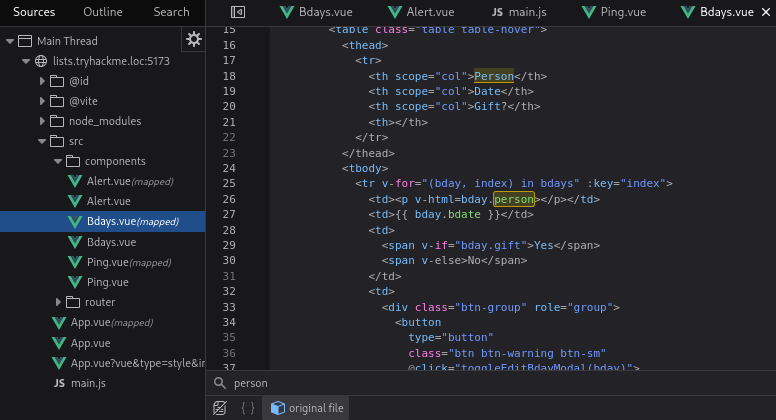Image resolution: width=776 pixels, height=420 pixels.
Task: Collapse the components folder arrow
Action: click(58, 161)
